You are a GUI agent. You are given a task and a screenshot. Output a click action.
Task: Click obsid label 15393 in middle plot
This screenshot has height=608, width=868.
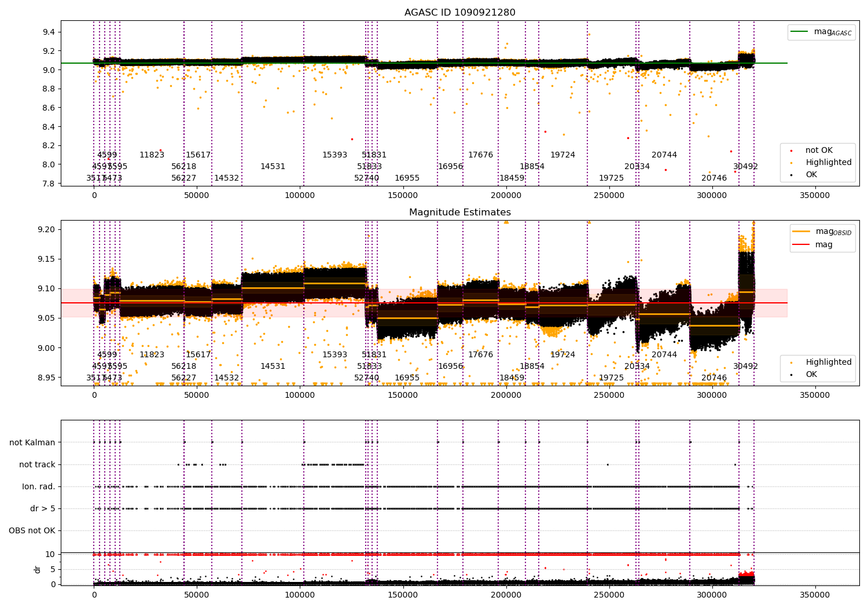pyautogui.click(x=334, y=355)
